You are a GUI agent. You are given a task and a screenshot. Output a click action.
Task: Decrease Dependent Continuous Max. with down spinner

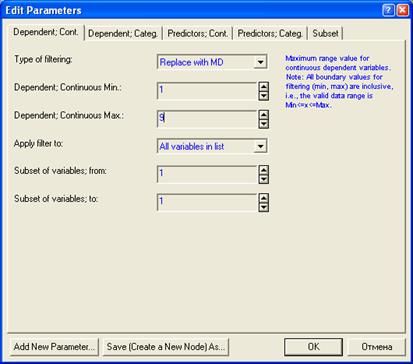pyautogui.click(x=263, y=124)
